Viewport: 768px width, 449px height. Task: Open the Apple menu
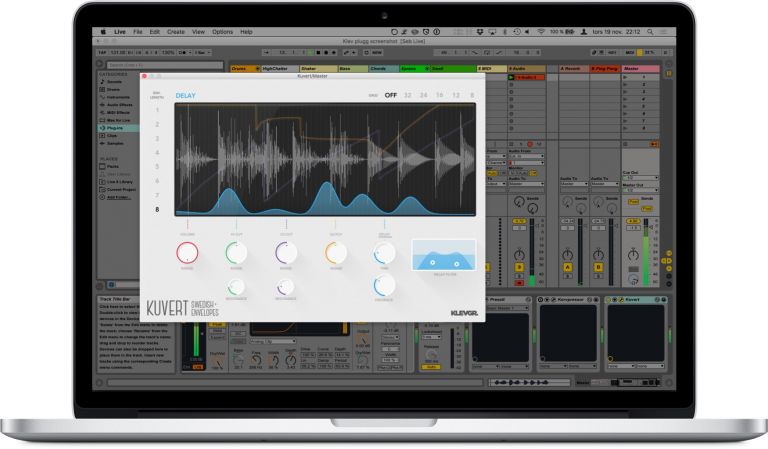pos(103,32)
